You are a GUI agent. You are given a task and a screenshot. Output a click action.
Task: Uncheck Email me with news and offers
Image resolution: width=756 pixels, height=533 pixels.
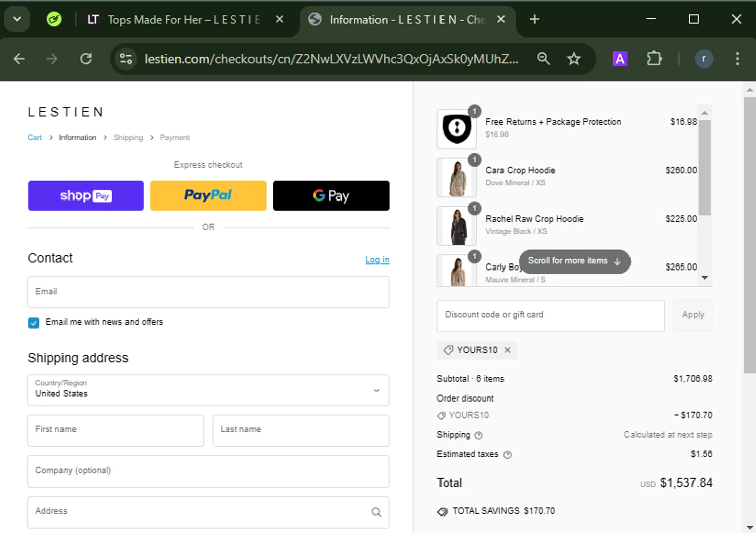[34, 323]
